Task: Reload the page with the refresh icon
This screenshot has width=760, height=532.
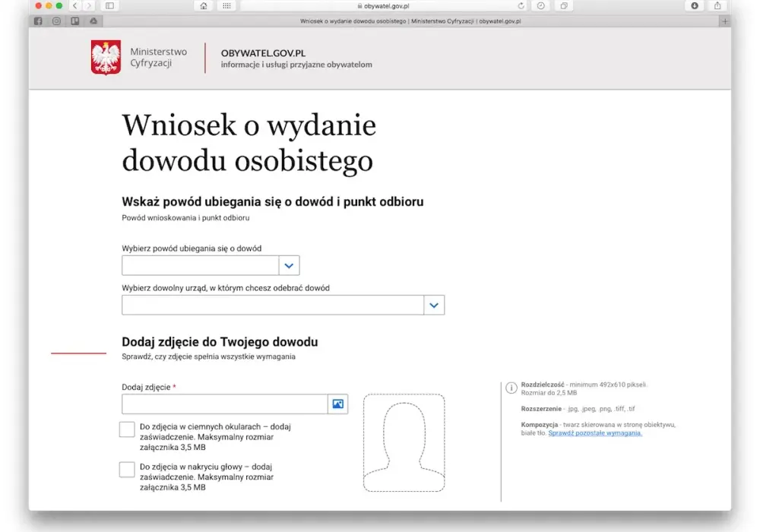Action: [521, 6]
